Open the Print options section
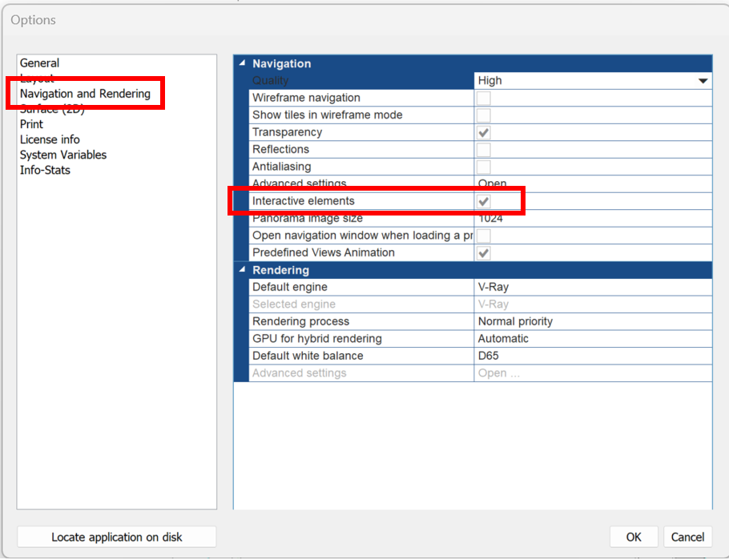Screen dimensions: 729x560 (x=31, y=124)
